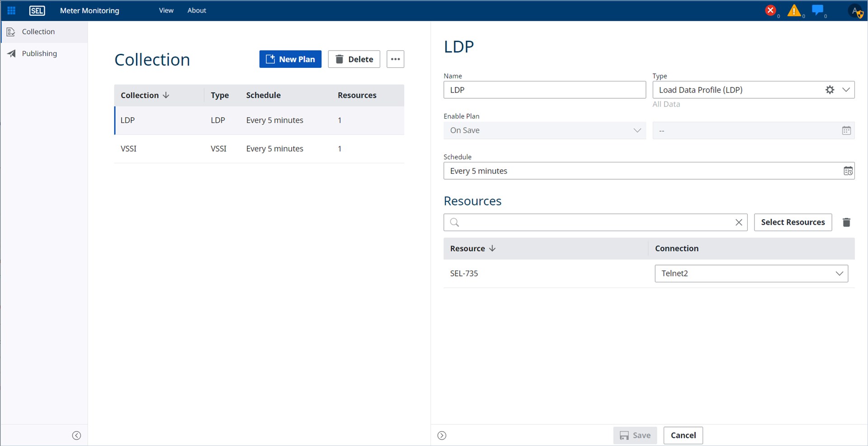Go to the Publishing section
The image size is (868, 446).
pos(39,54)
